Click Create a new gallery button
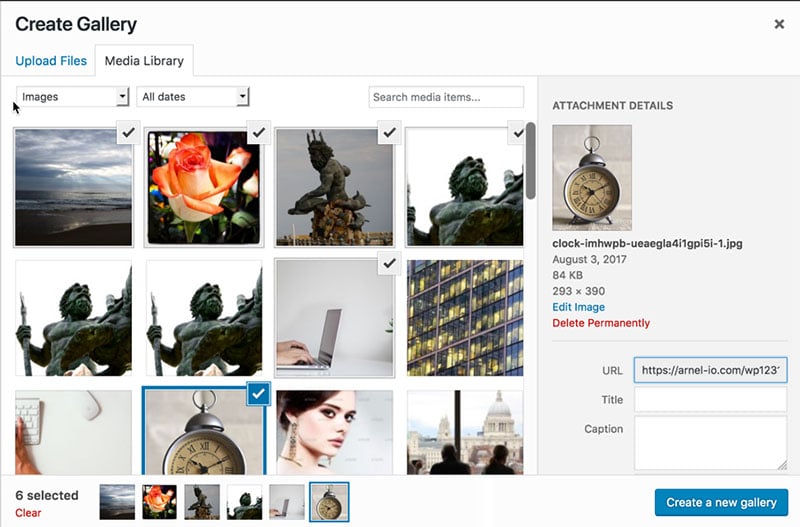 click(x=721, y=503)
